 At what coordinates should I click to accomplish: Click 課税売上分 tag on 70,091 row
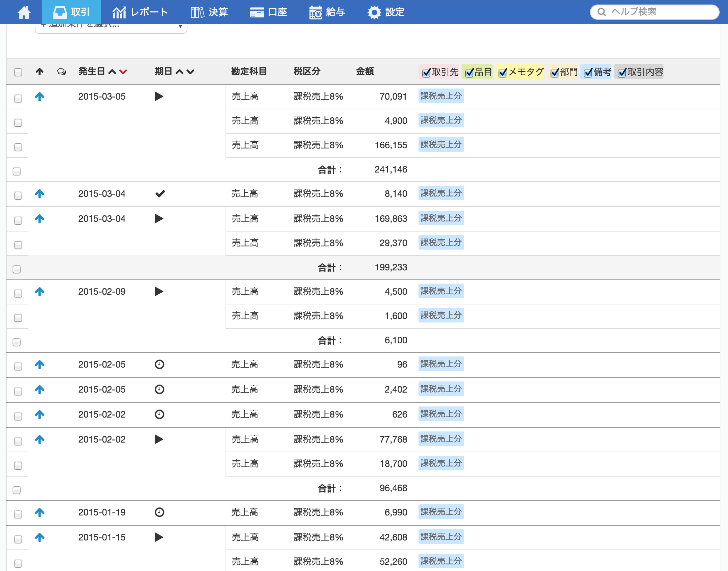point(441,96)
